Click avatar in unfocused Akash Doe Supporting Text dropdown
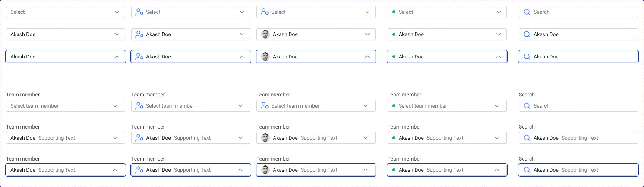This screenshot has width=644, height=187. 265,138
